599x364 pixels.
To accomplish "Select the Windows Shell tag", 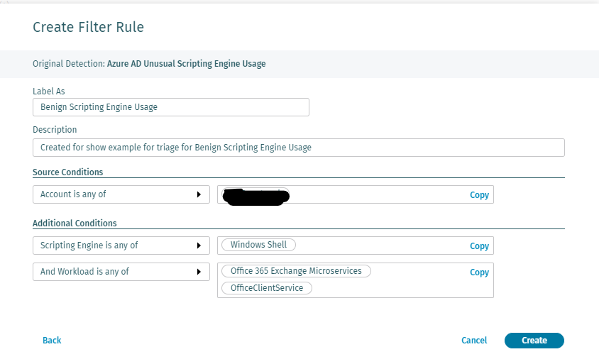I will [258, 245].
